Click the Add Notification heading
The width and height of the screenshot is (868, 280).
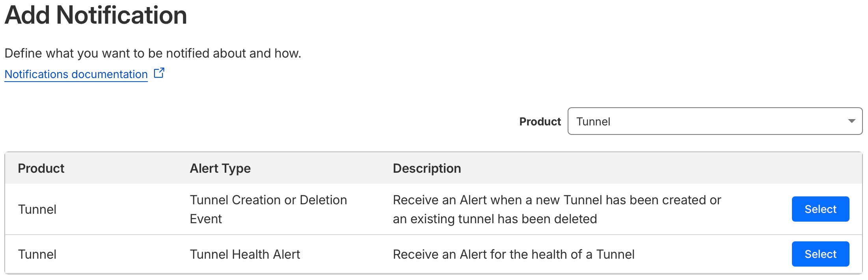point(96,16)
